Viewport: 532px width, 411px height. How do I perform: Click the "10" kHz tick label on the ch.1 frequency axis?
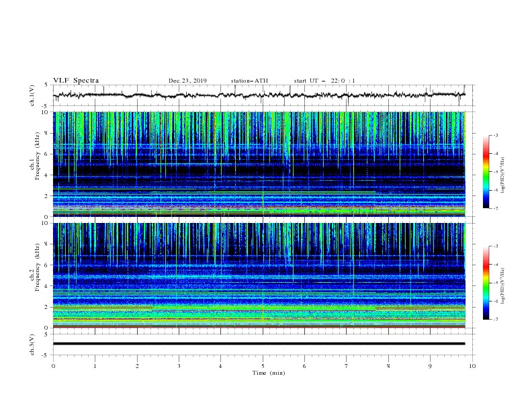point(46,112)
